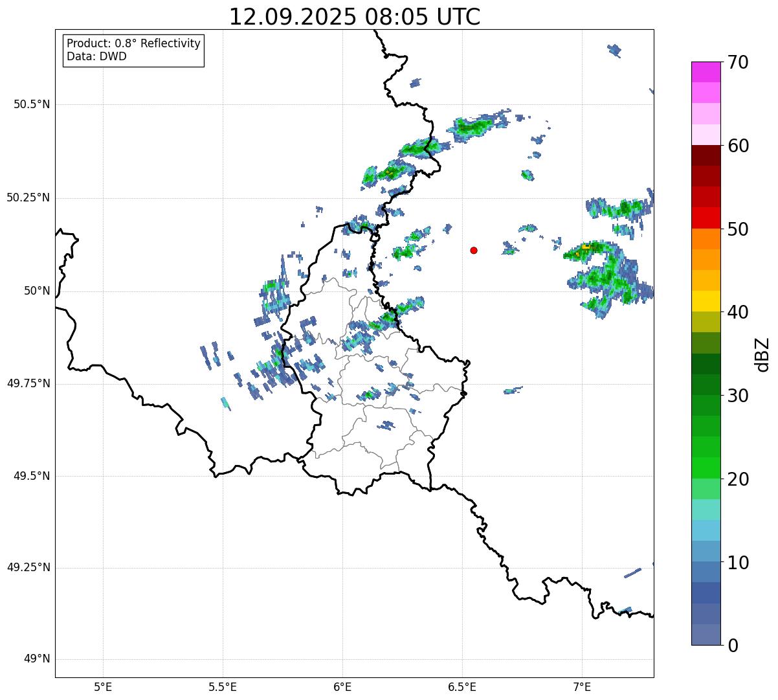Click the 50.5°N latitude label
The height and width of the screenshot is (700, 778).
click(x=32, y=104)
